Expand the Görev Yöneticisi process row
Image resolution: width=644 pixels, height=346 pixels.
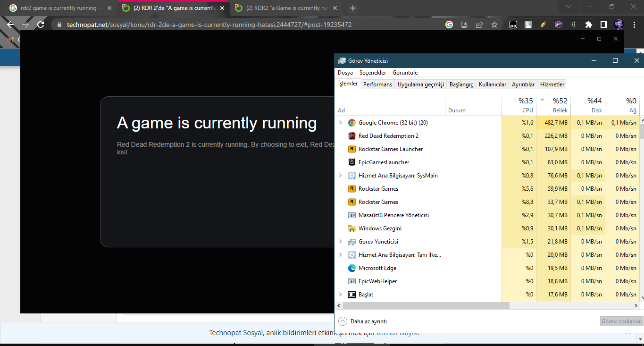click(341, 242)
